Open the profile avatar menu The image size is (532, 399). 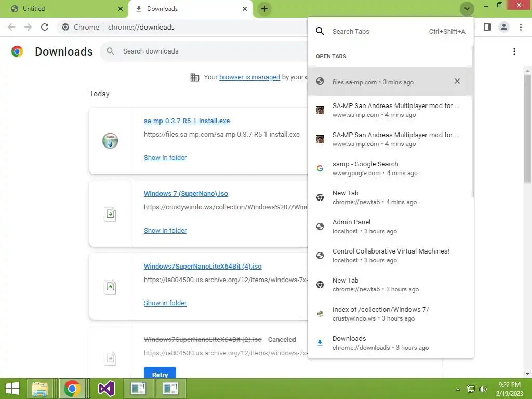point(504,27)
